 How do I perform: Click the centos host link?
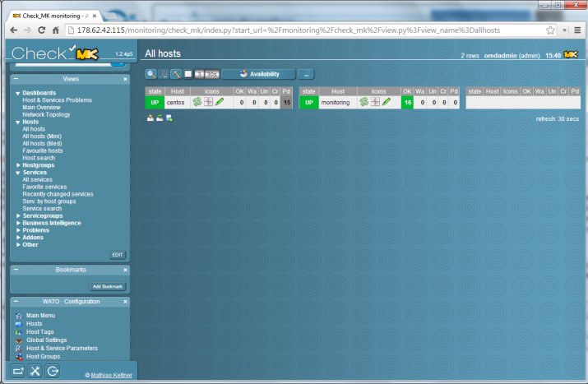[x=175, y=103]
